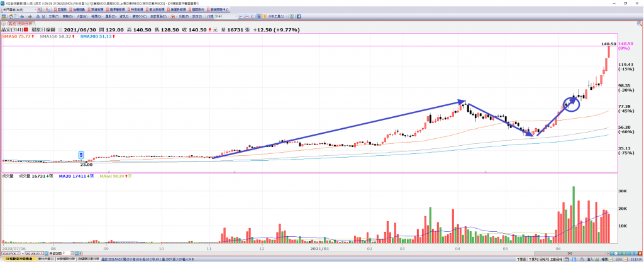The width and height of the screenshot is (644, 262).
Task: Toggle the checkbox beside the date header
Action: (x=60, y=30)
